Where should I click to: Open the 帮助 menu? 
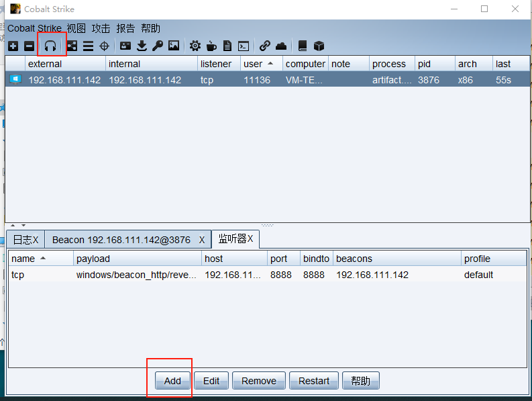tap(151, 28)
